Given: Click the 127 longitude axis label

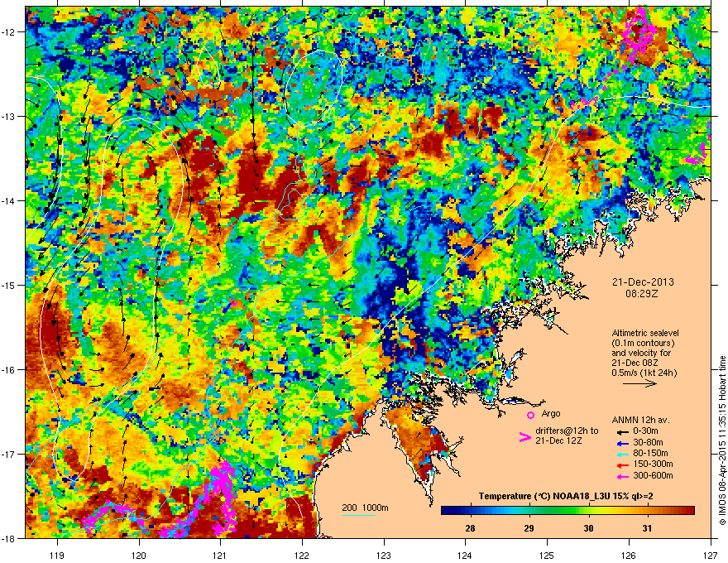Looking at the screenshot, I should click(x=711, y=555).
